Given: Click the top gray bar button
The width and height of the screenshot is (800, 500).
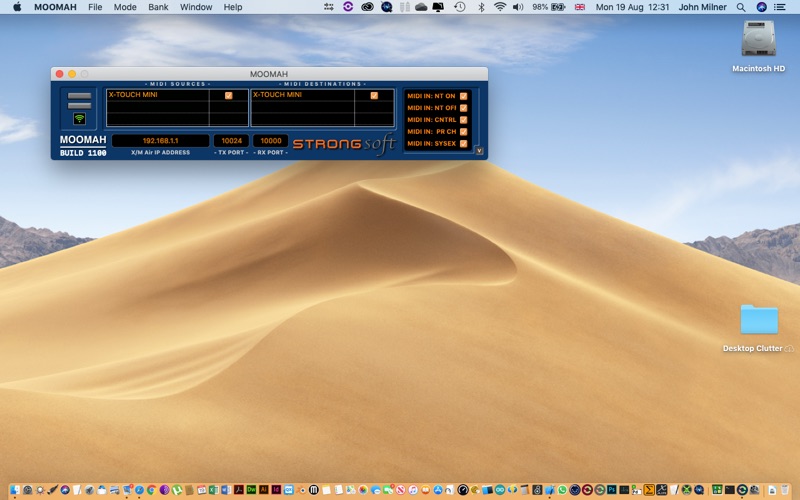Looking at the screenshot, I should (x=79, y=96).
